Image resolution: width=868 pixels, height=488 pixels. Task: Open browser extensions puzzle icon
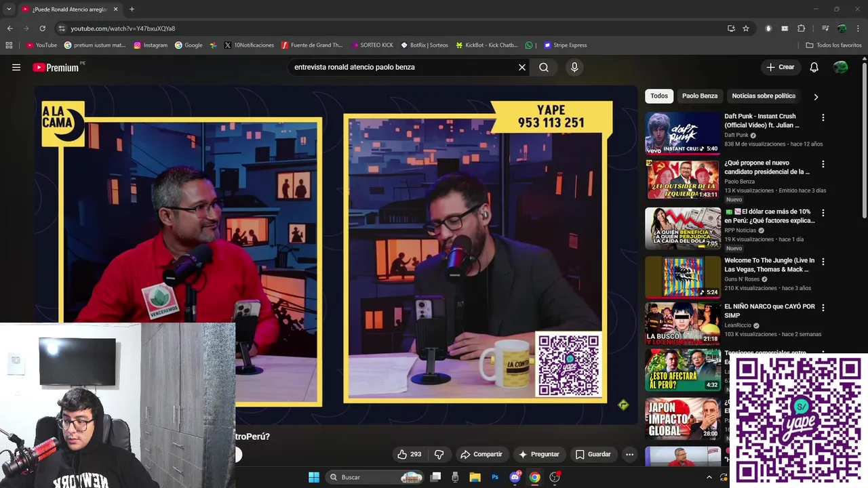click(x=802, y=28)
